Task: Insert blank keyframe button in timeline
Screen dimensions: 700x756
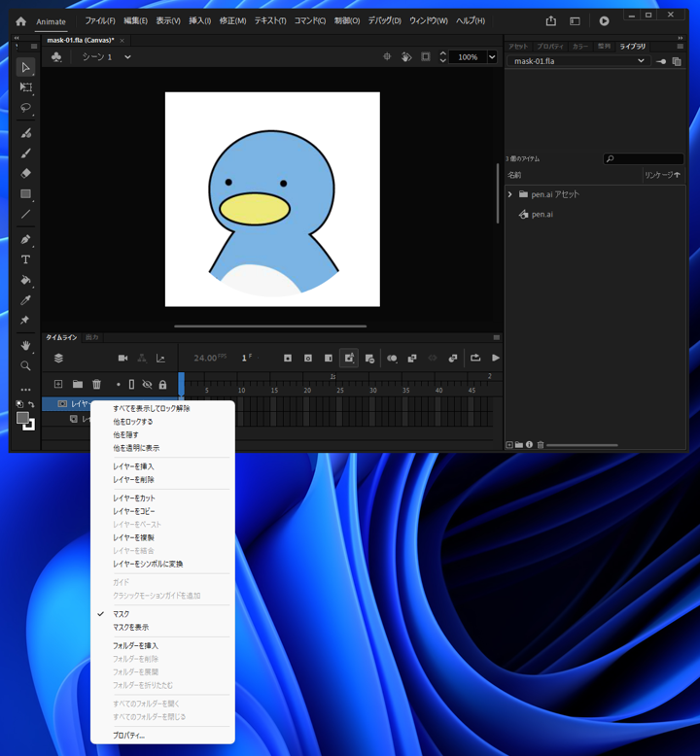Action: coord(308,359)
